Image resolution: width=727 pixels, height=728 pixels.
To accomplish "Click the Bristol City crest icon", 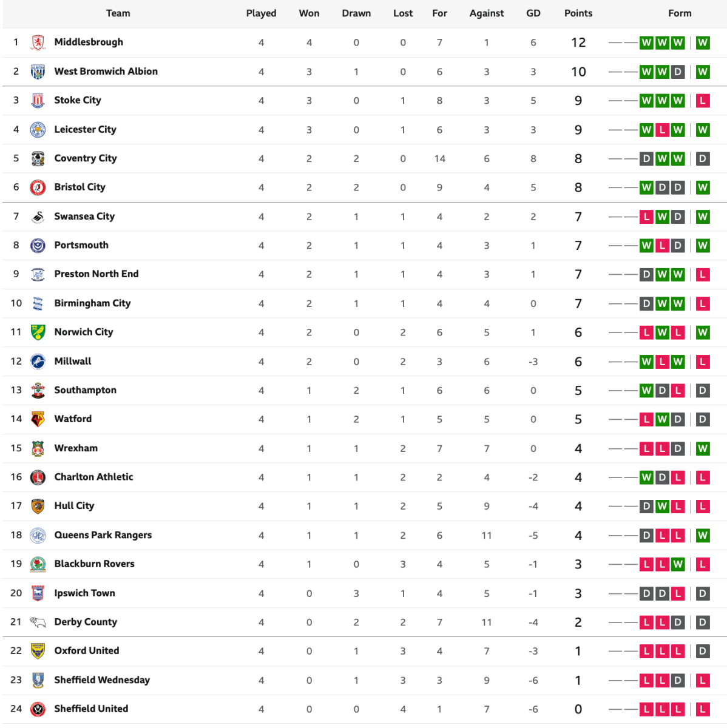I will 38,187.
